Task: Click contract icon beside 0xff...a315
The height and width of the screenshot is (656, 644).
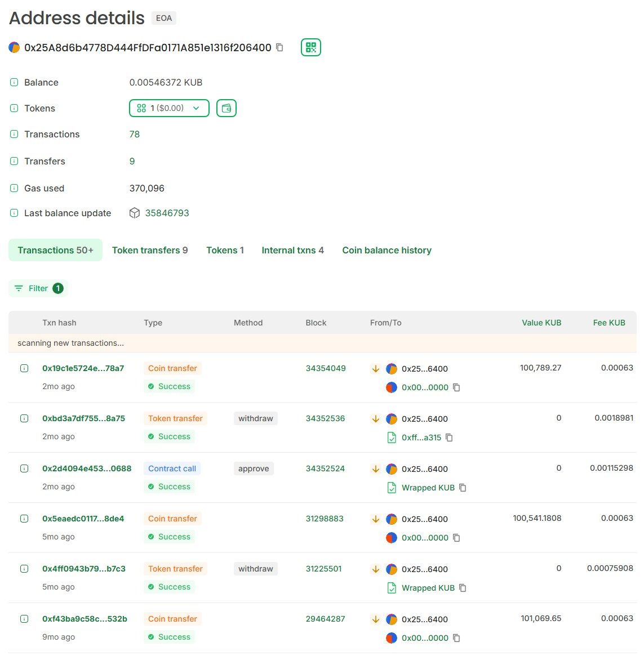Action: tap(392, 438)
